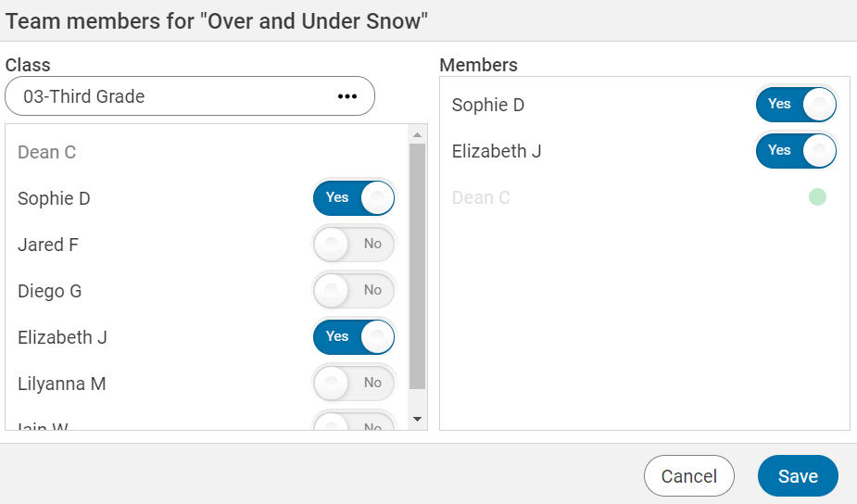Click the green status dot beside Dean C
Image resolution: width=857 pixels, height=504 pixels.
click(x=817, y=196)
